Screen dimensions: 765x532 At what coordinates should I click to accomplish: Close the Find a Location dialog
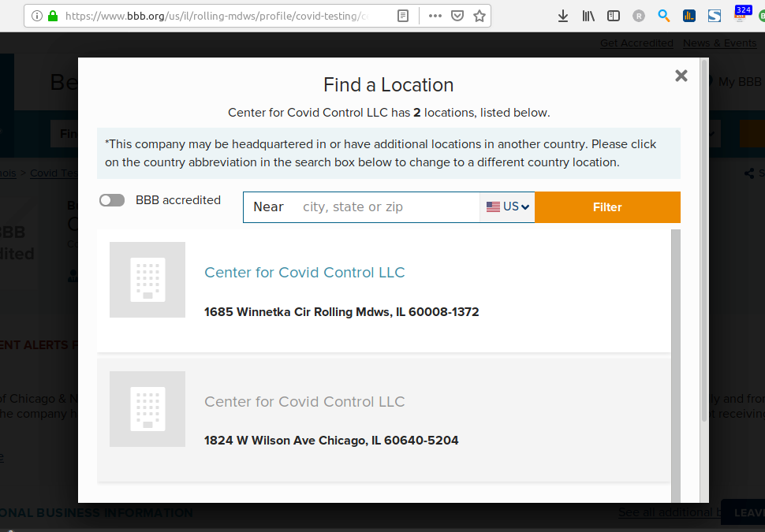point(681,76)
